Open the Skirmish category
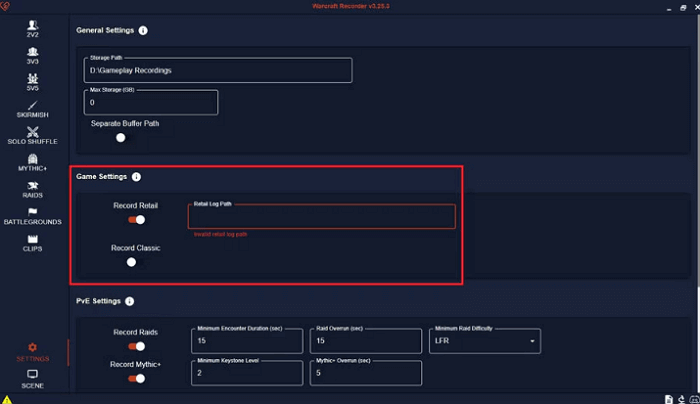 pos(32,109)
